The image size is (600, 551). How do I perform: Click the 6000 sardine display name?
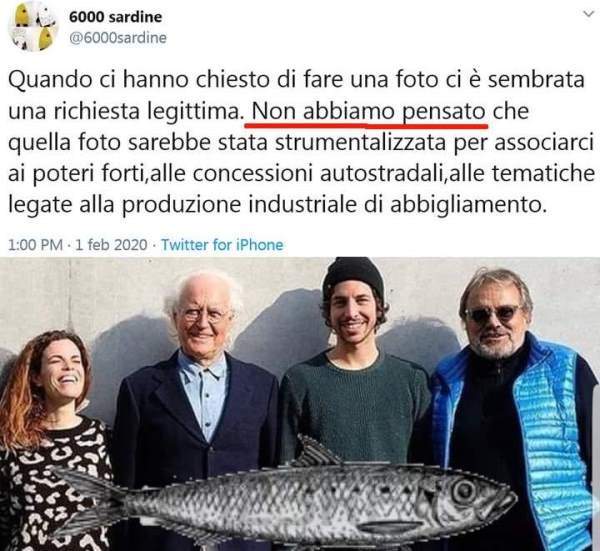tap(115, 17)
